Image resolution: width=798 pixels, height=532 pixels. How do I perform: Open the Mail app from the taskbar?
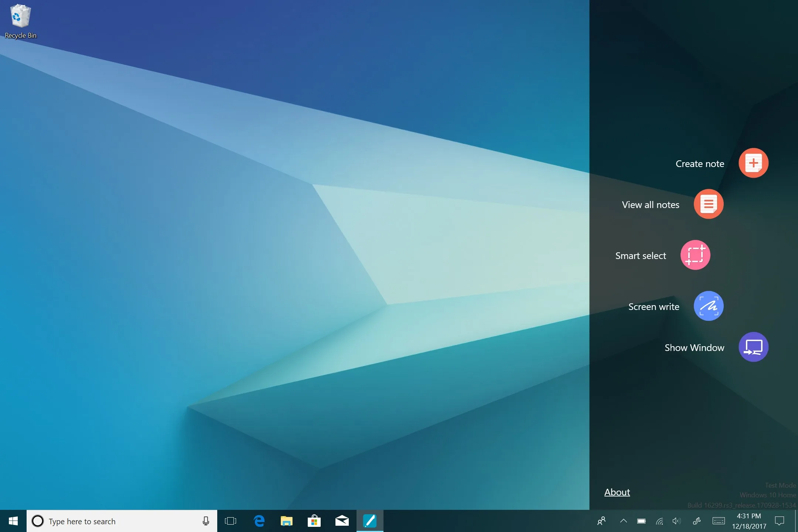[x=342, y=521]
